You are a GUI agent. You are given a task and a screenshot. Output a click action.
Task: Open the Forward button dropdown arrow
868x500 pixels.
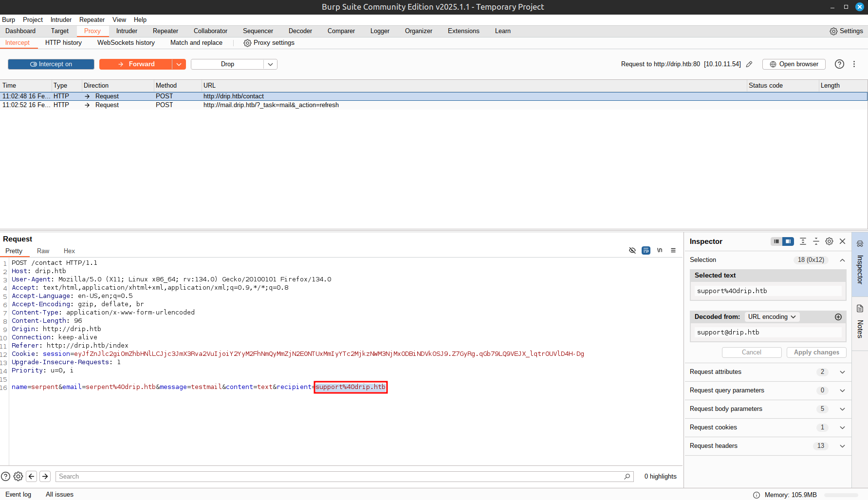(179, 64)
